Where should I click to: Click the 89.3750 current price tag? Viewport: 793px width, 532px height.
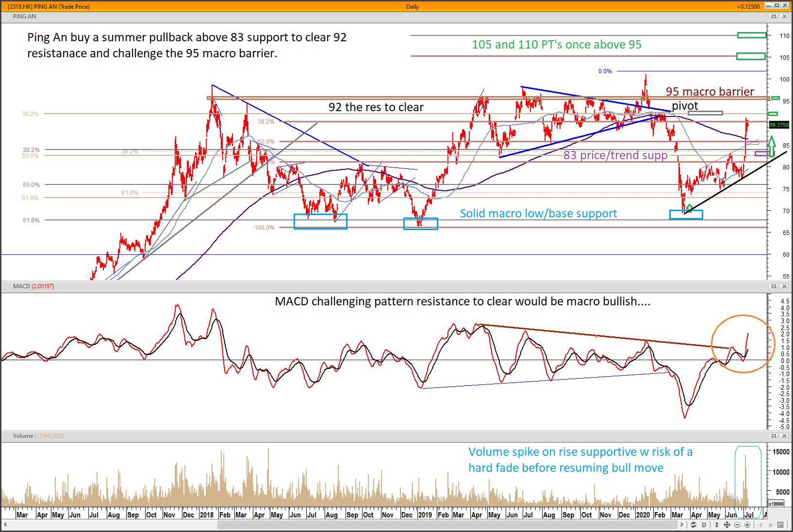coord(779,125)
